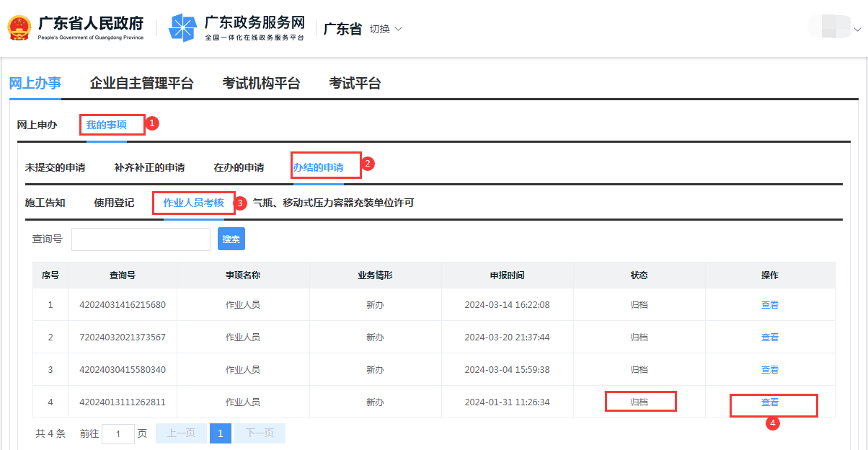Click the Guangdong government national emblem icon
The height and width of the screenshot is (450, 868).
click(x=19, y=28)
